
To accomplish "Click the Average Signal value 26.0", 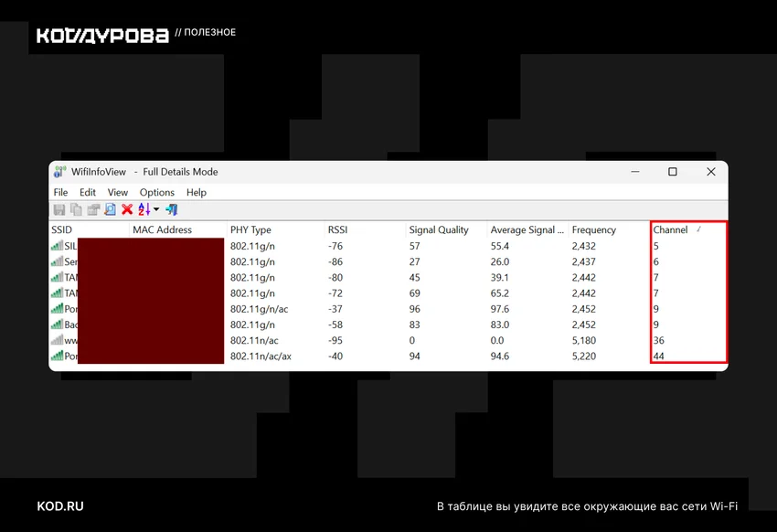I will coord(500,261).
